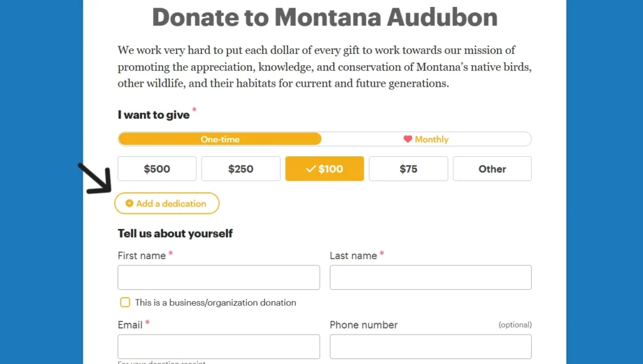Screen dimensions: 643x364
Task: Focus the Phone number field
Action: (x=430, y=346)
